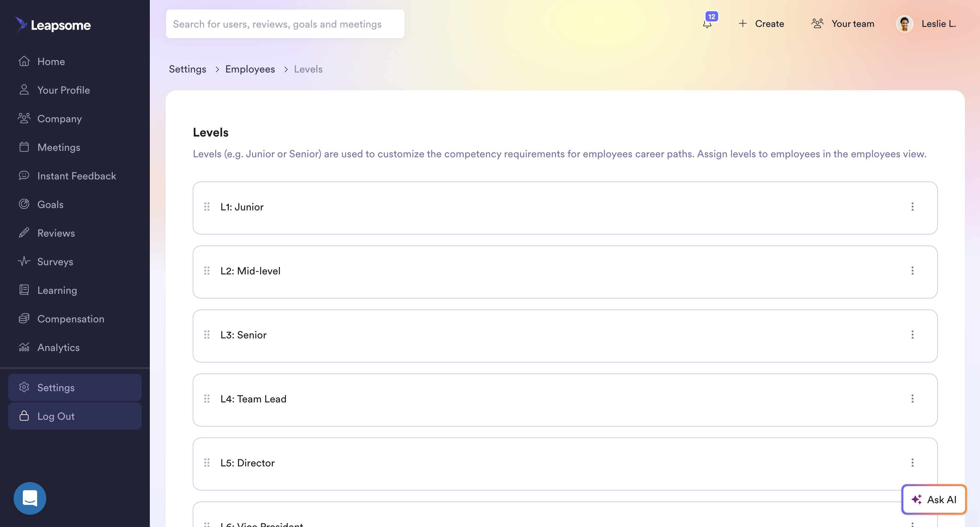Select the L4: Team Lead level text

[253, 399]
